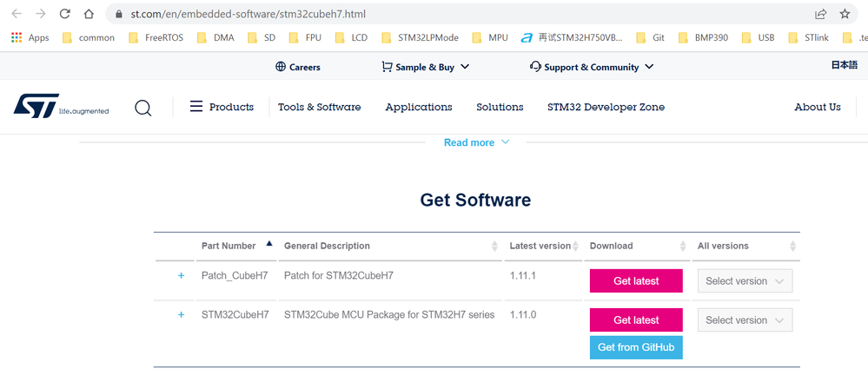The height and width of the screenshot is (382, 868).
Task: Go back with the browser back arrow
Action: pos(16,14)
